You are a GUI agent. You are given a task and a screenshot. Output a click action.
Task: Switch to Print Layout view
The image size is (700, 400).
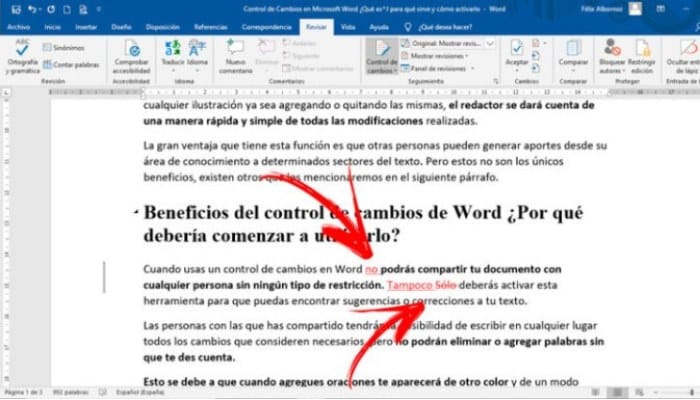coord(617,392)
